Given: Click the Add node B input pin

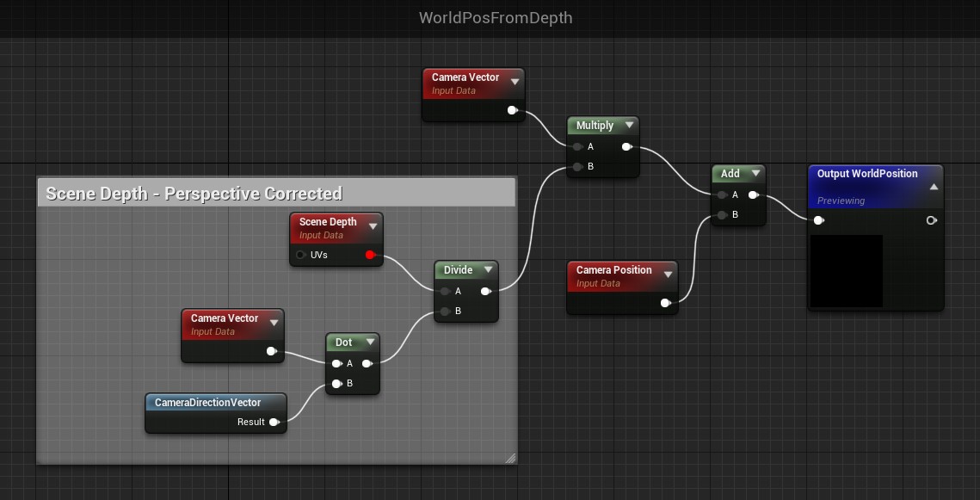Looking at the screenshot, I should coord(722,215).
